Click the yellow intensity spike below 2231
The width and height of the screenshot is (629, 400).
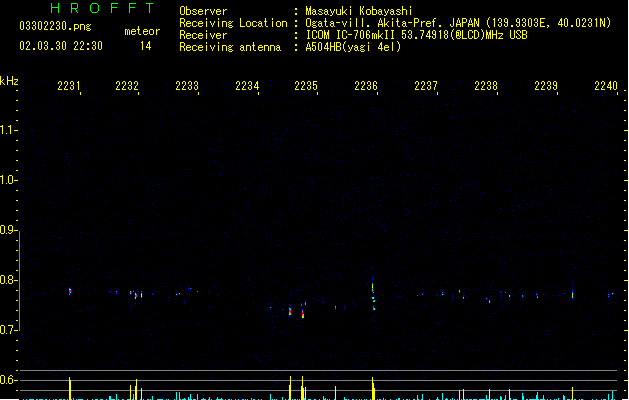click(x=70, y=388)
